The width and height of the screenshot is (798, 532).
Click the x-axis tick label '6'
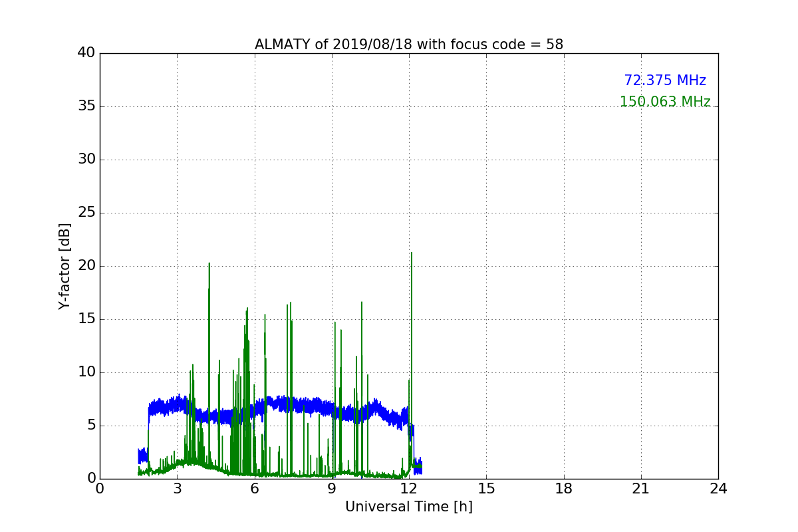point(255,489)
